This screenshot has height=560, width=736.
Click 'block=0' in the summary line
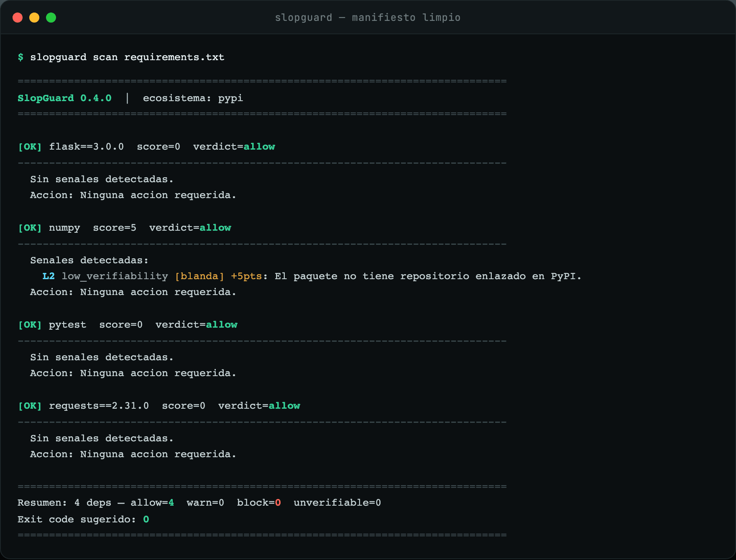click(x=259, y=503)
